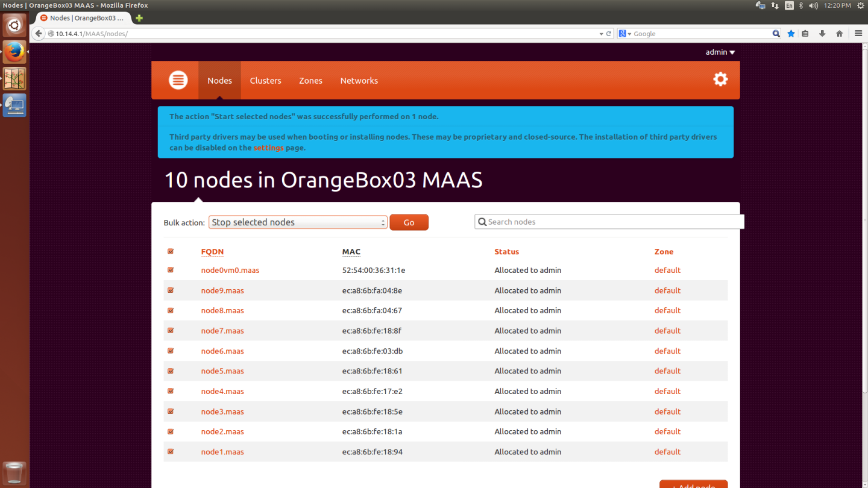Click the clock showing 12:20 PM
Screen dimensions: 868x488
coord(837,5)
